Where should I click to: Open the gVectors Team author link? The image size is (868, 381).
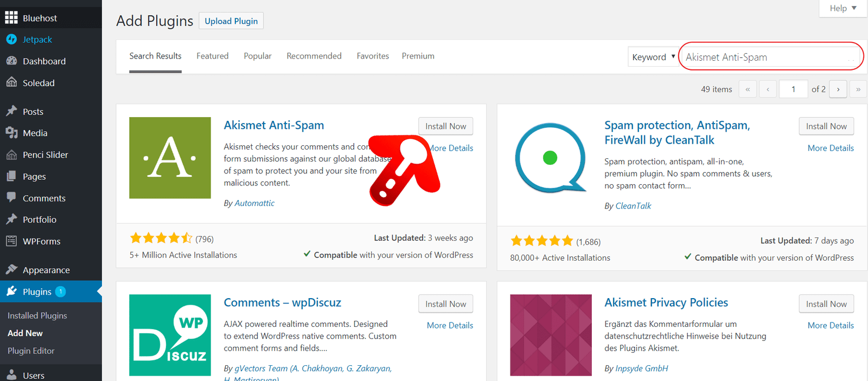point(313,369)
